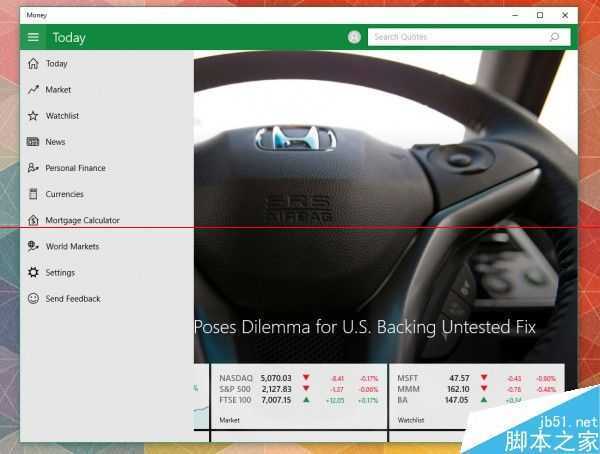Click the MSFT stock row

coord(477,378)
